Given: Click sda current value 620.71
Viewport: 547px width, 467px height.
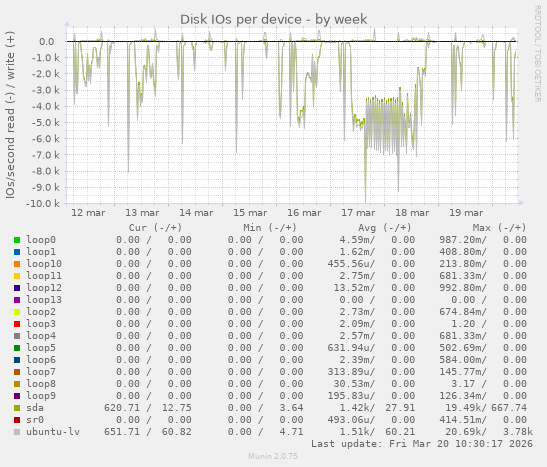Looking at the screenshot, I should [122, 408].
